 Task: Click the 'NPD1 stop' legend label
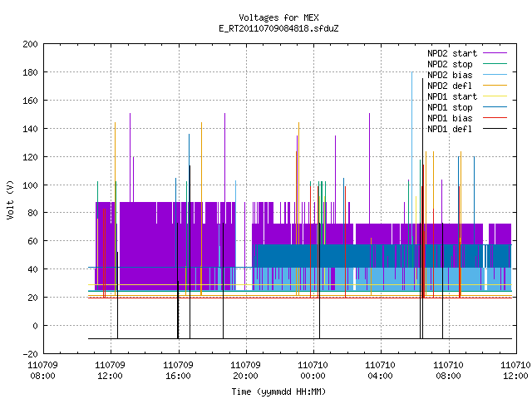pos(450,107)
